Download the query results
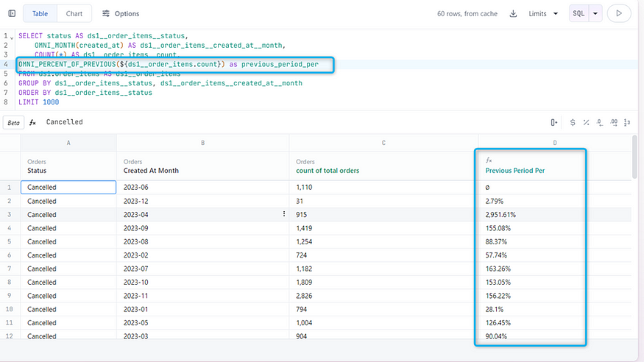Viewport: 644px width, 362px height. click(x=513, y=13)
